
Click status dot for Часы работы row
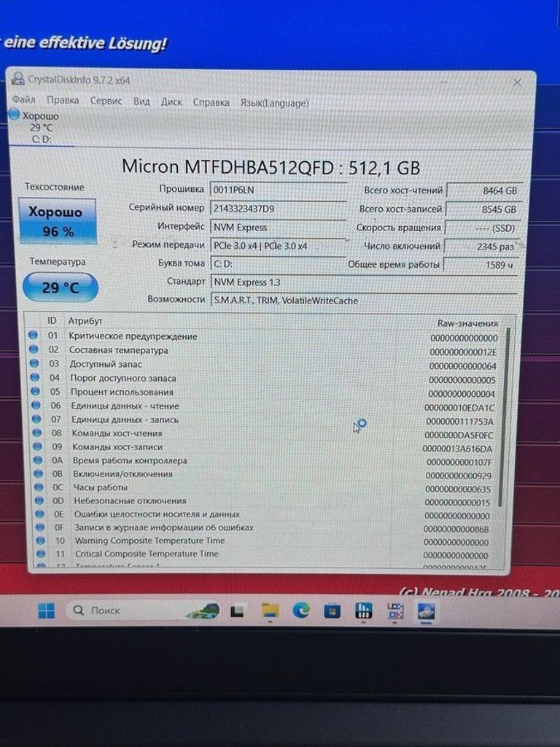click(39, 487)
